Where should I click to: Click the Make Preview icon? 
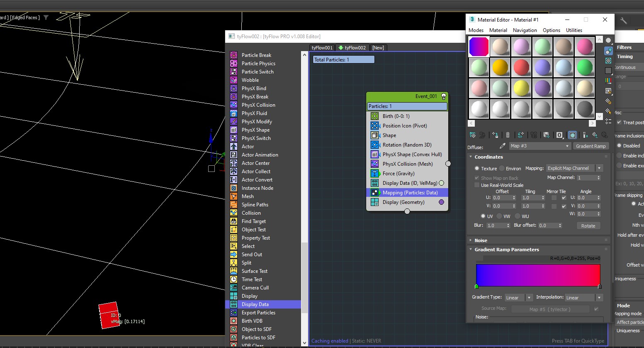[x=608, y=91]
